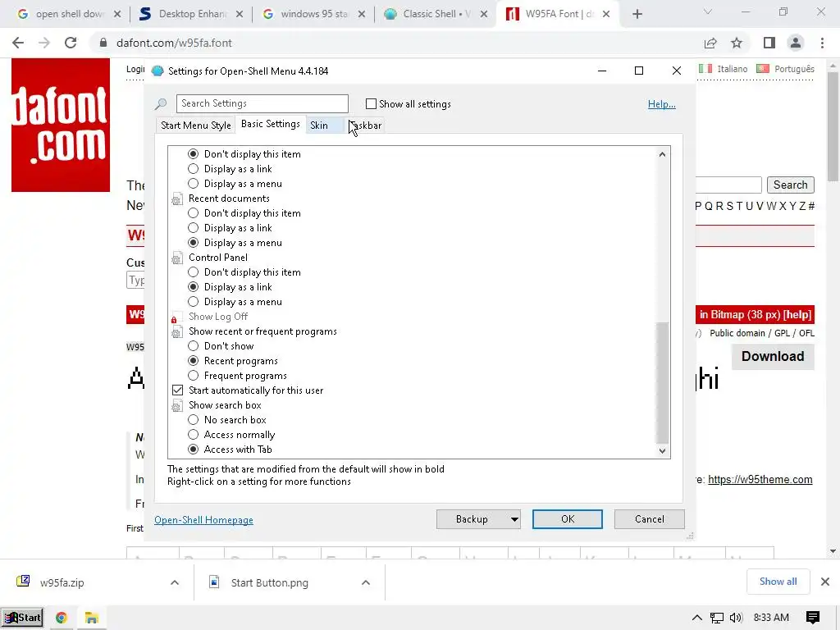The image size is (840, 630).
Task: Select Access normally search option
Action: [193, 435]
